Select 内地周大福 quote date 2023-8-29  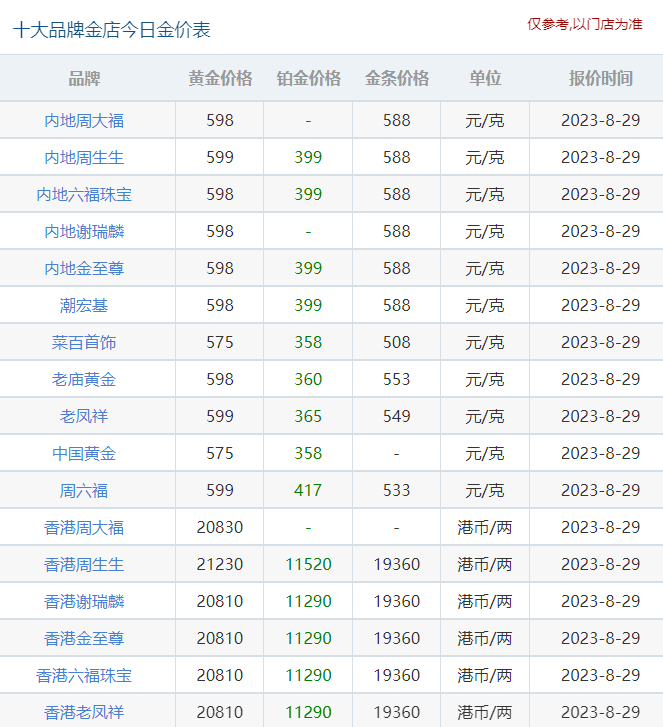(x=600, y=120)
